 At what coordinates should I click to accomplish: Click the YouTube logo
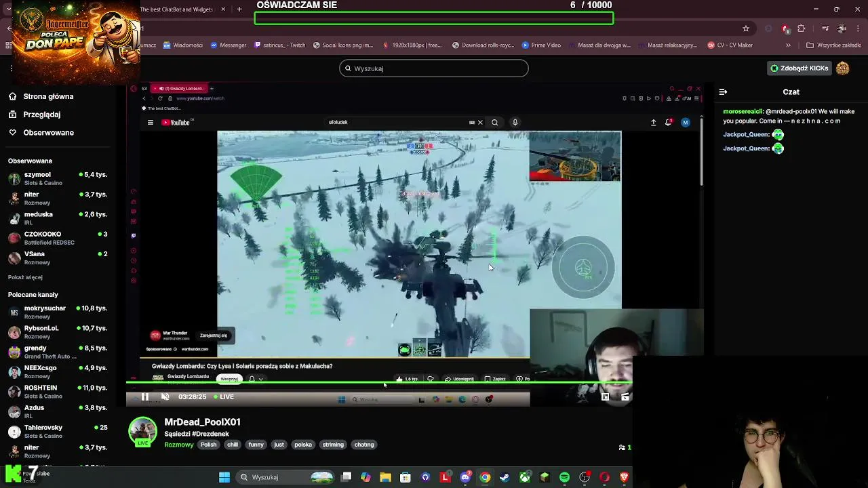tap(176, 123)
